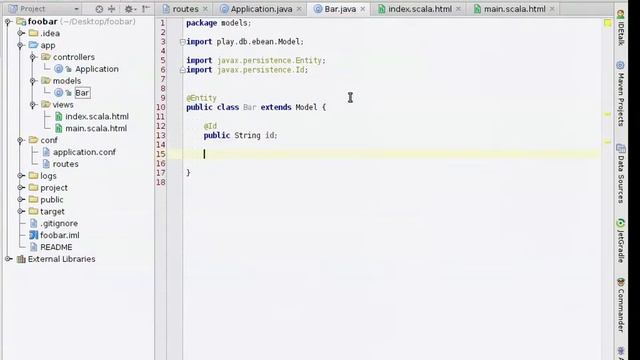The image size is (640, 360).
Task: Fold the import block at line 3
Action: coord(182,42)
